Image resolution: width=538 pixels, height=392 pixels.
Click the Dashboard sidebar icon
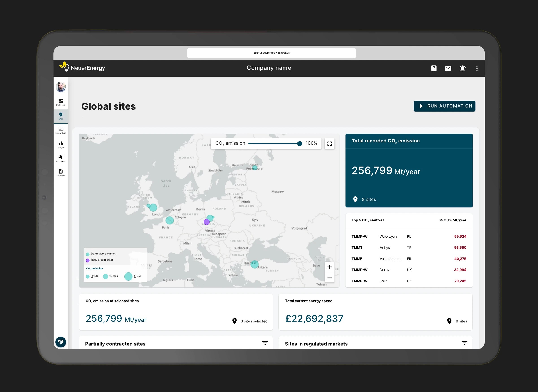(x=61, y=102)
